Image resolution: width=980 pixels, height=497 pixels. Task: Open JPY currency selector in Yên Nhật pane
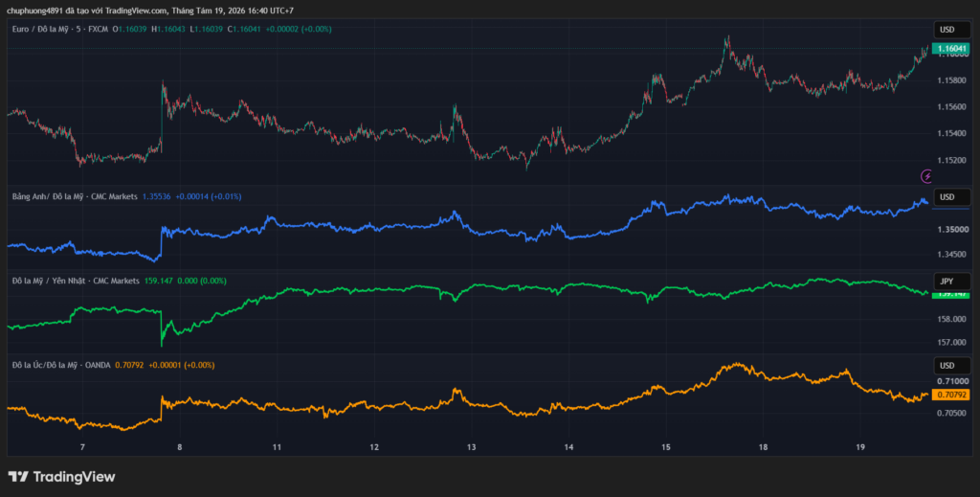pos(952,282)
